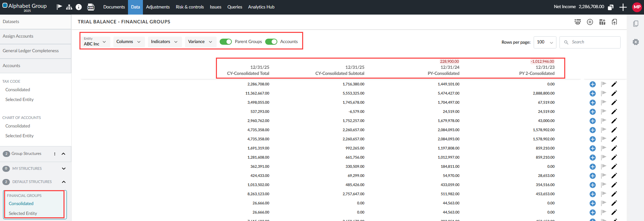
Task: Click the stacked windows icon beside Net Income
Action: [x=611, y=7]
